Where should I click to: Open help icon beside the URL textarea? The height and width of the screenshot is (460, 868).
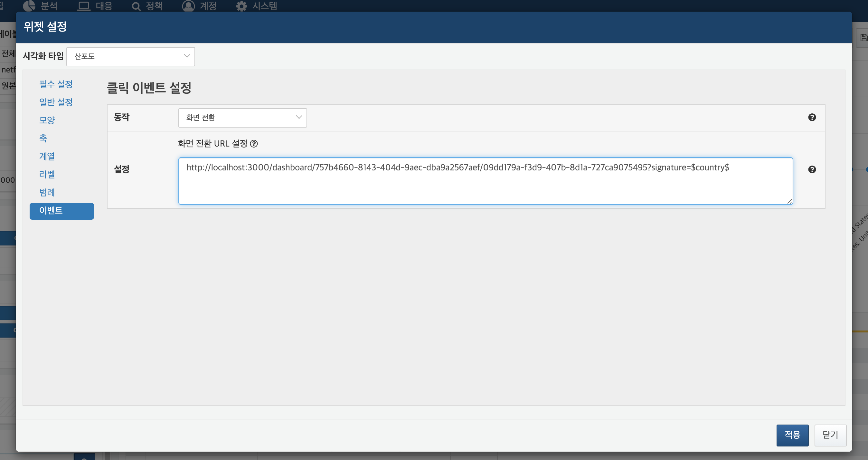click(x=812, y=170)
